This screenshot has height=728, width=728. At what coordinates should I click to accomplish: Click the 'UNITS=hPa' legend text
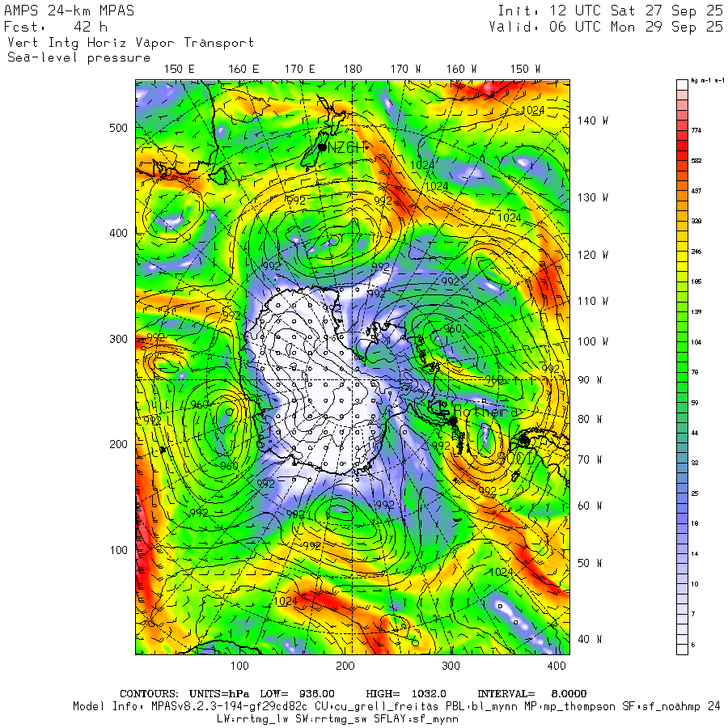click(219, 694)
